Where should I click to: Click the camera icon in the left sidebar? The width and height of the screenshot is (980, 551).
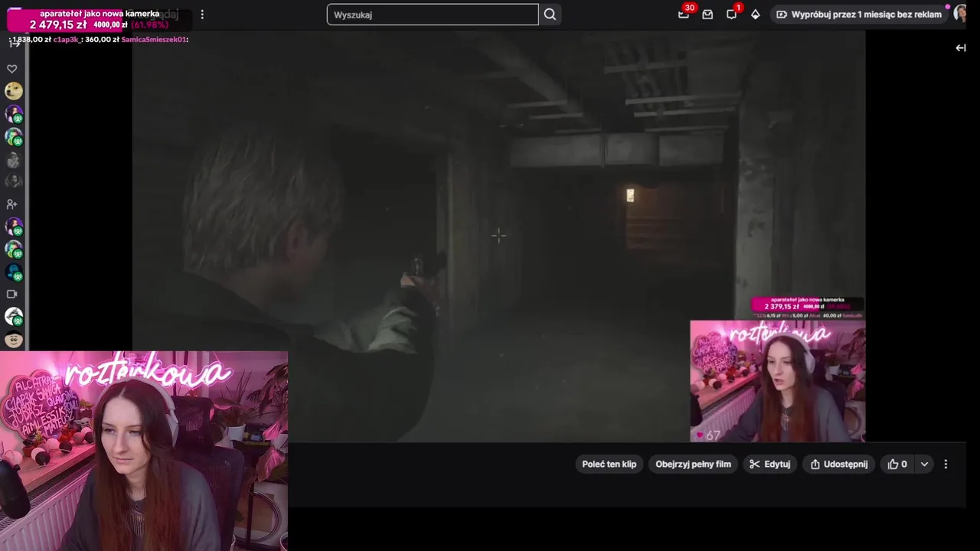click(12, 294)
